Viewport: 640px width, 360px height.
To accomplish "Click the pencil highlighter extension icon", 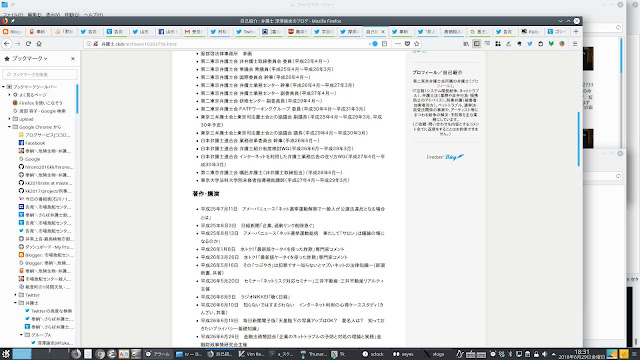I will [x=509, y=44].
